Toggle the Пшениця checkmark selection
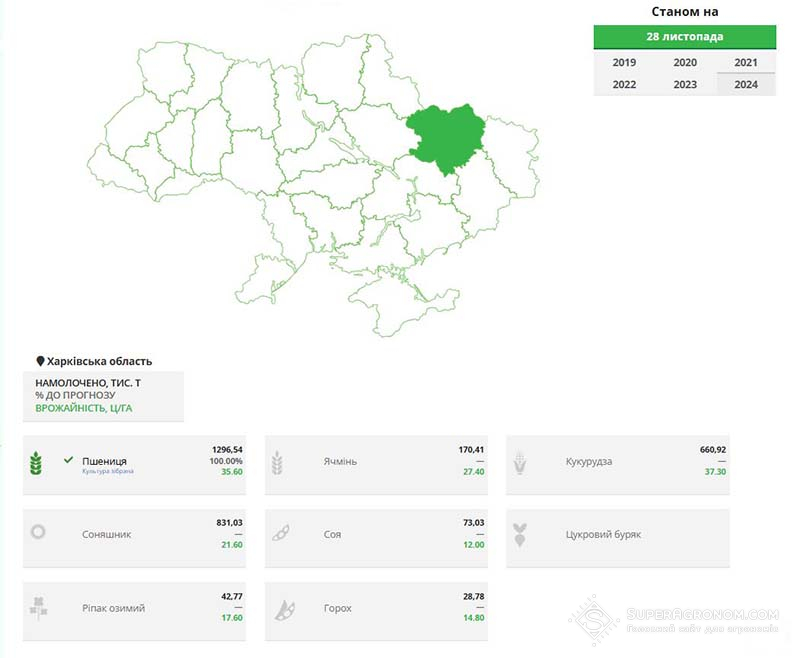Viewport: 800px width, 658px height. coord(68,460)
